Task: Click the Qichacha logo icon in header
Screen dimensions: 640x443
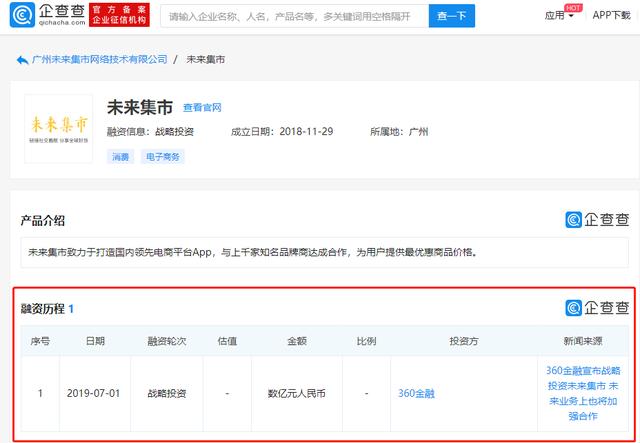Action: 22,15
